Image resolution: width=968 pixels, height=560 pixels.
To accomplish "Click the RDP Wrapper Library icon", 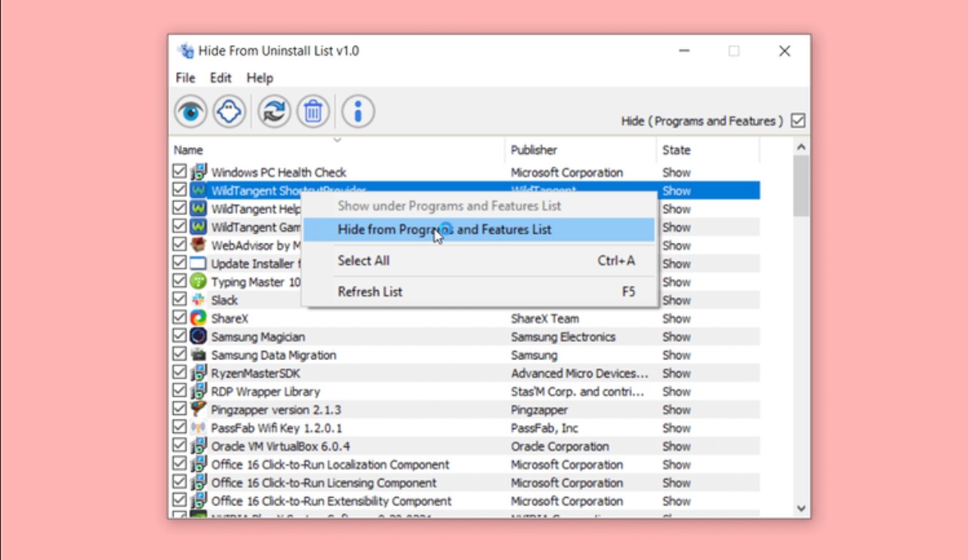I will pyautogui.click(x=198, y=391).
